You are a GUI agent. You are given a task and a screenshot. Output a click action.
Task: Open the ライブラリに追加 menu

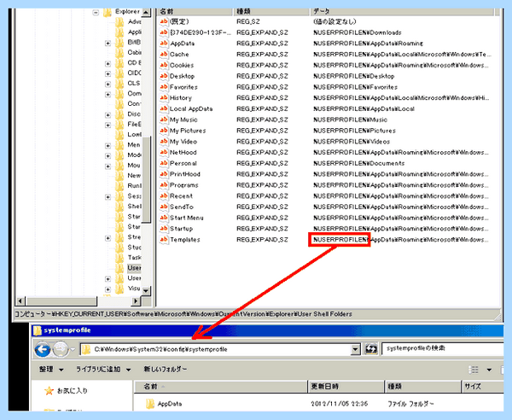pos(103,370)
